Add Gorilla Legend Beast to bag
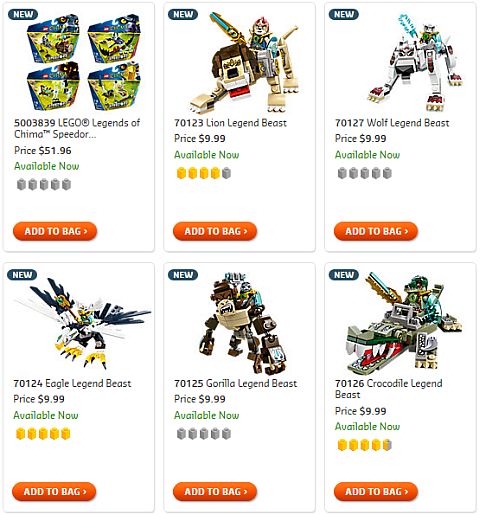This screenshot has width=480, height=515. [215, 491]
